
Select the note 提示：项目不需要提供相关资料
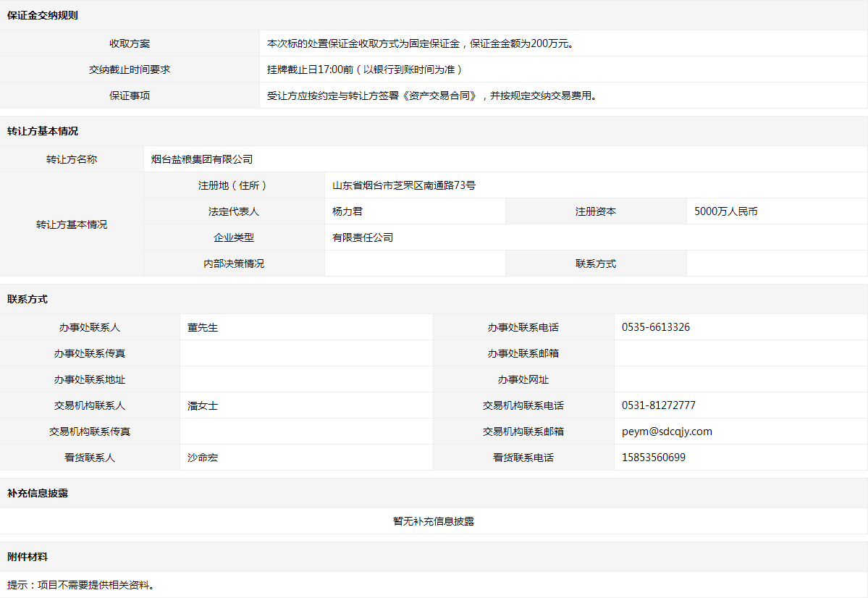(x=81, y=585)
